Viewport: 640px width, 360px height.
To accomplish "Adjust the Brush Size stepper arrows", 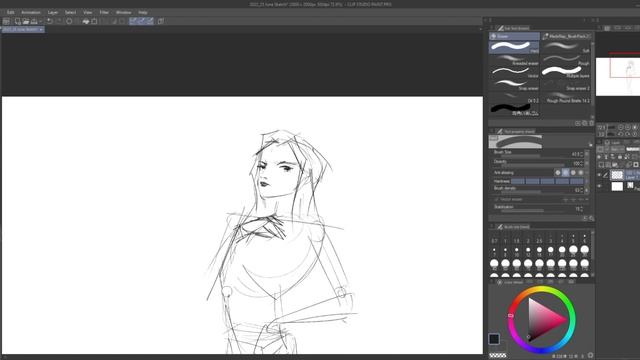I will tap(582, 154).
